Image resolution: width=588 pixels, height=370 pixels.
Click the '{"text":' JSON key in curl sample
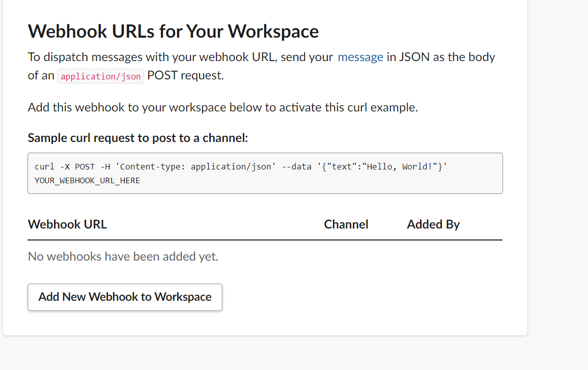[339, 167]
